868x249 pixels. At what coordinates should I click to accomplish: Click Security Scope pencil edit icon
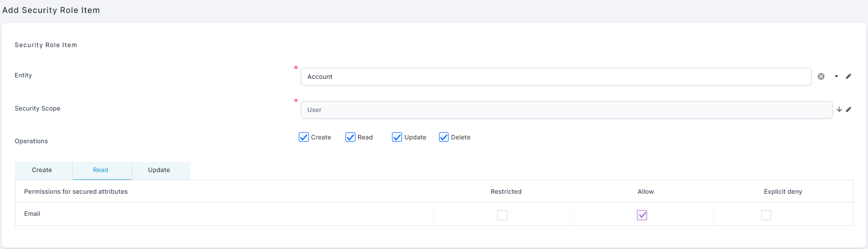point(849,110)
